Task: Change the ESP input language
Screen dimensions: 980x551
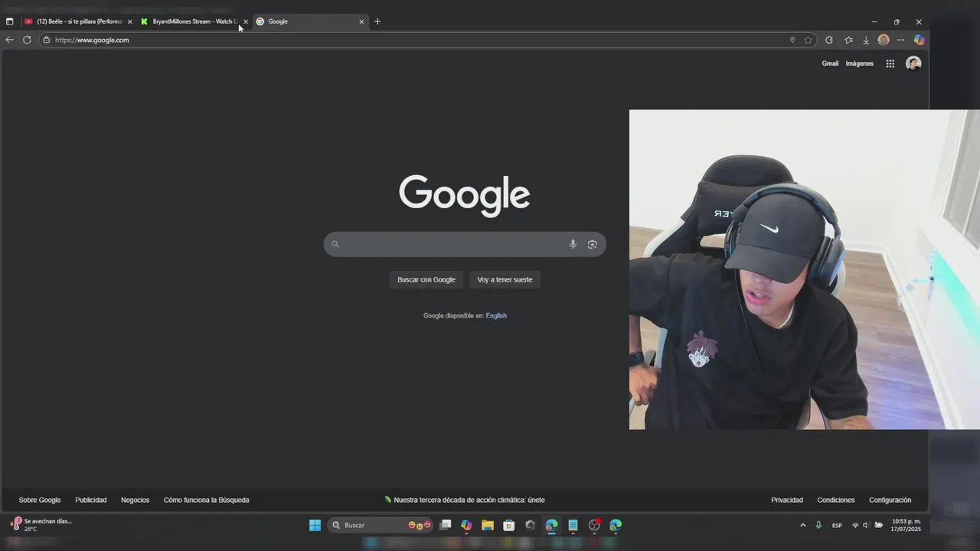Action: [837, 525]
